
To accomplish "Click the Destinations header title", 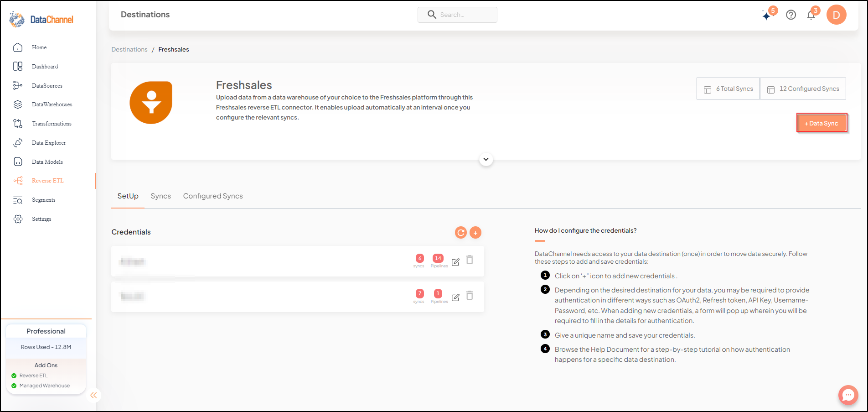I will (145, 15).
